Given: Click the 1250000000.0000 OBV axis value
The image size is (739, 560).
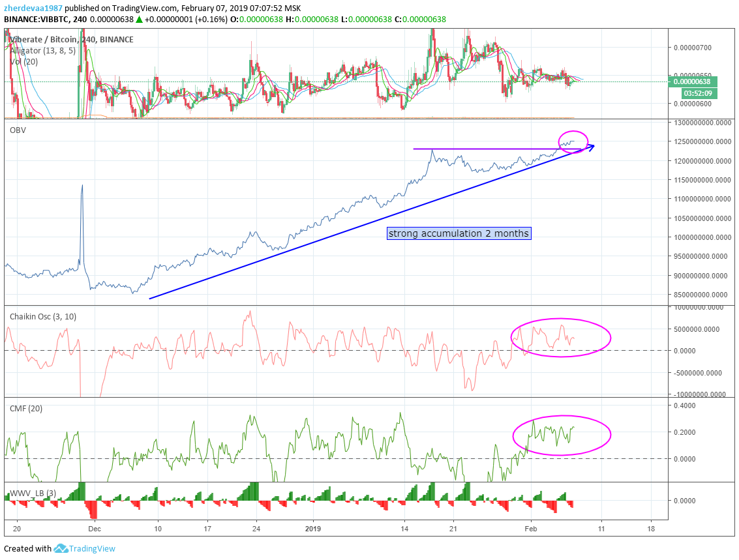Looking at the screenshot, I should tap(702, 141).
